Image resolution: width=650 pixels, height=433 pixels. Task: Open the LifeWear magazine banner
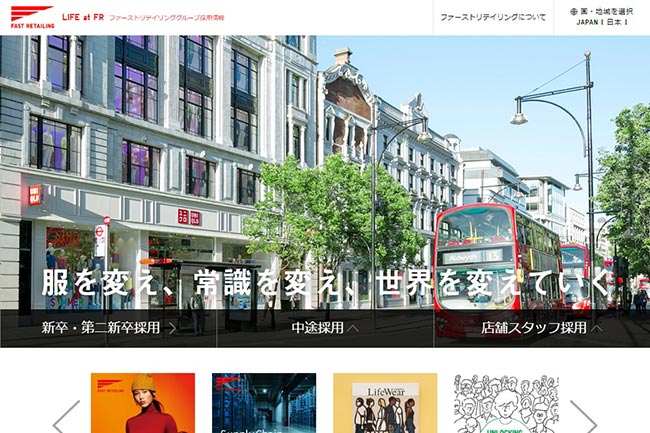click(x=385, y=403)
